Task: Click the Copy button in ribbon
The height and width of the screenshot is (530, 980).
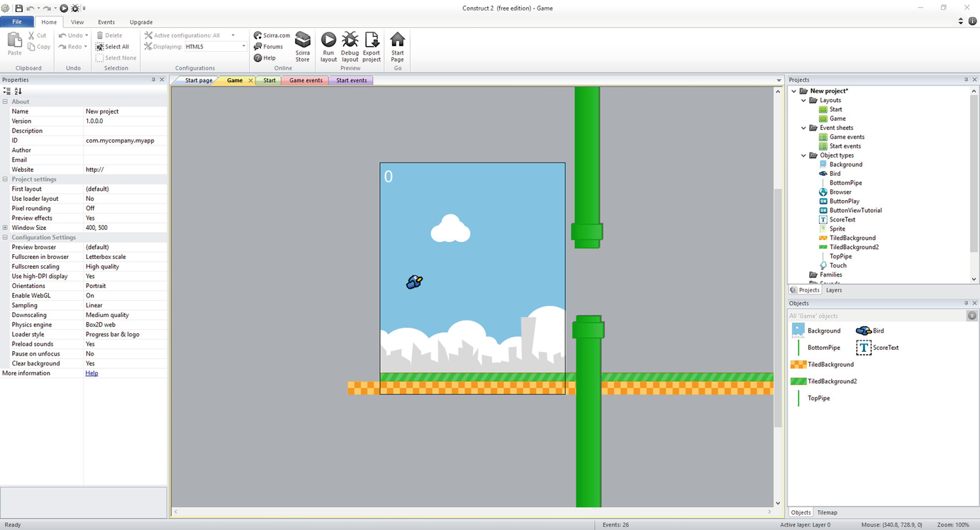Action: 38,47
